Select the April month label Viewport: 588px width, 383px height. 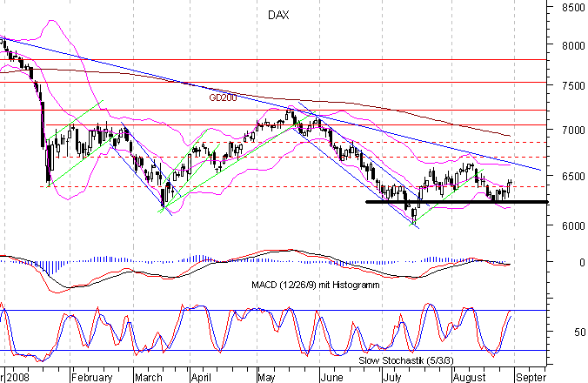[x=201, y=378]
